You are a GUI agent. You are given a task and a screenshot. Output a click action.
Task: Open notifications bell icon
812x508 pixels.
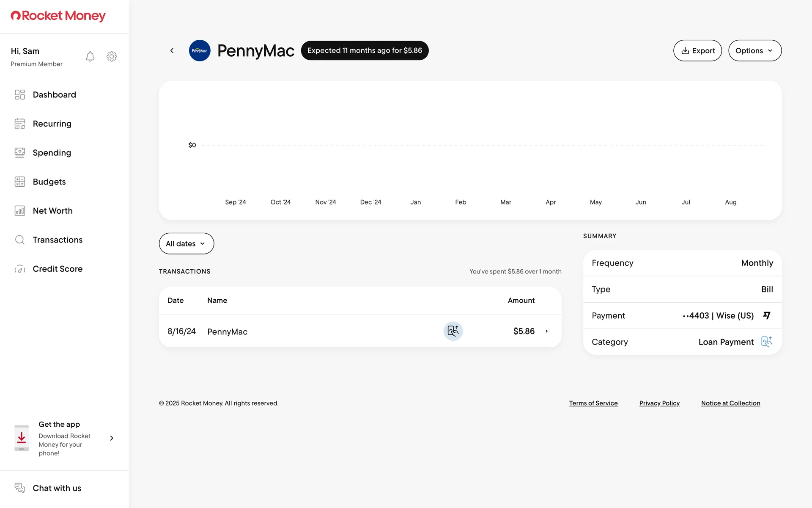click(x=90, y=56)
